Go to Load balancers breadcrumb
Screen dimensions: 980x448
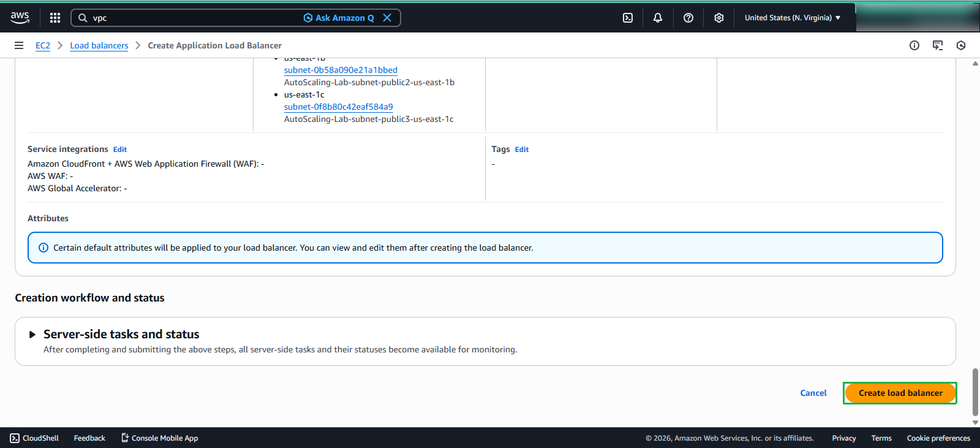click(x=99, y=45)
